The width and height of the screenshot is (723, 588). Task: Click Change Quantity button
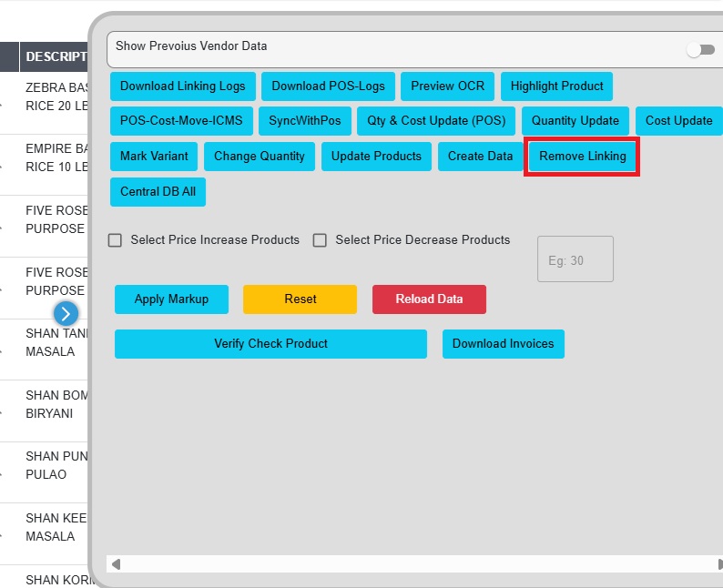tap(260, 157)
